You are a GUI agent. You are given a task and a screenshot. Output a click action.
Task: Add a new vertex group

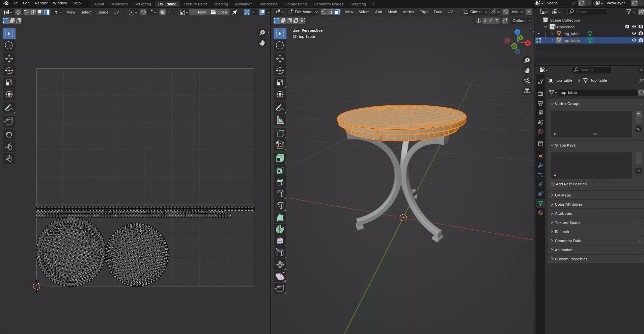pyautogui.click(x=639, y=114)
